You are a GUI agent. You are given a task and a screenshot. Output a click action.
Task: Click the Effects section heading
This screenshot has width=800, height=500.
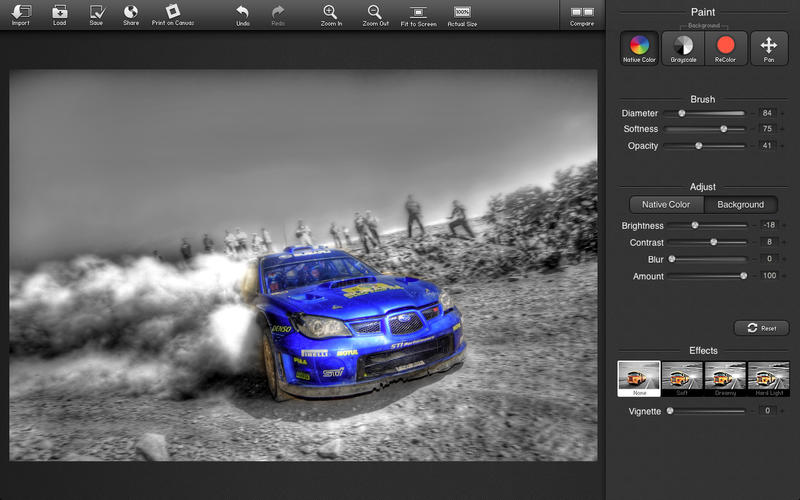(703, 351)
